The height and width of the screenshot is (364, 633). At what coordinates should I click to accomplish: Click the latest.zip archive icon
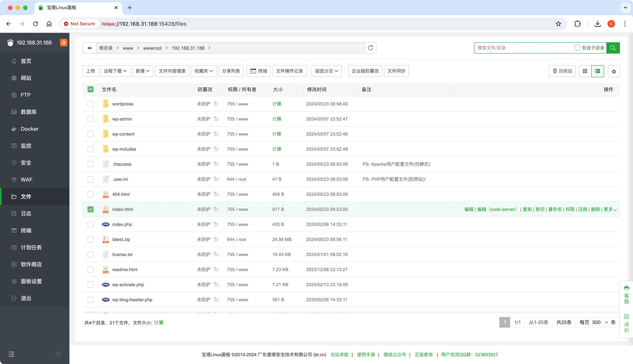point(106,240)
